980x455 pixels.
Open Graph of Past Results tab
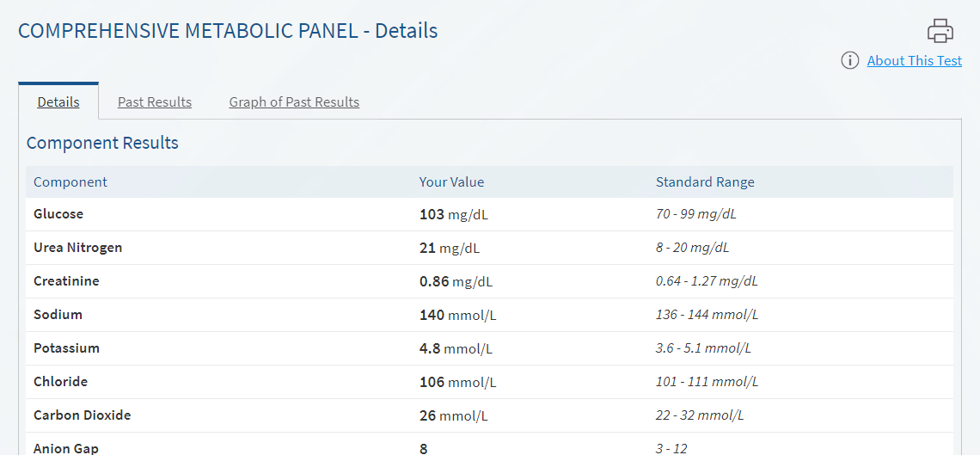coord(294,101)
